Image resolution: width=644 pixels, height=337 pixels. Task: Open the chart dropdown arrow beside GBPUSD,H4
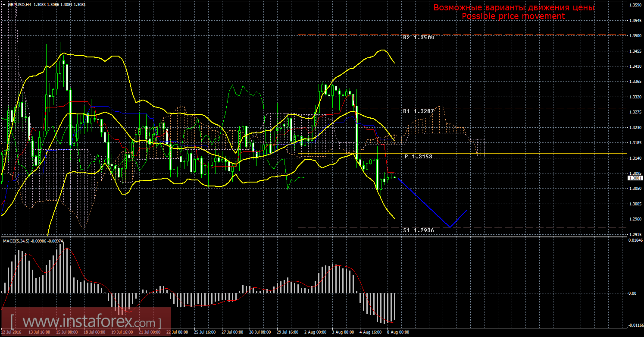(3, 4)
